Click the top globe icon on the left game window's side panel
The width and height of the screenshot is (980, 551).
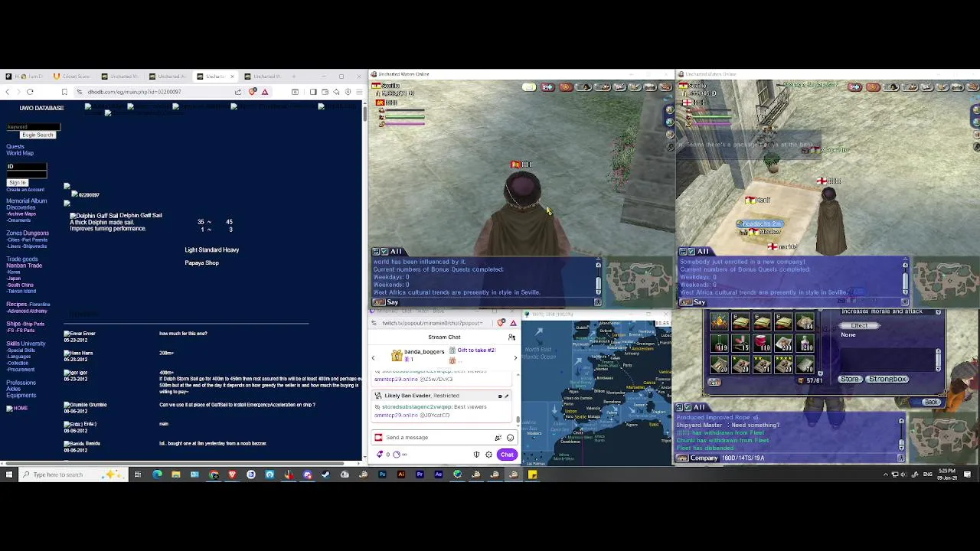click(670, 110)
